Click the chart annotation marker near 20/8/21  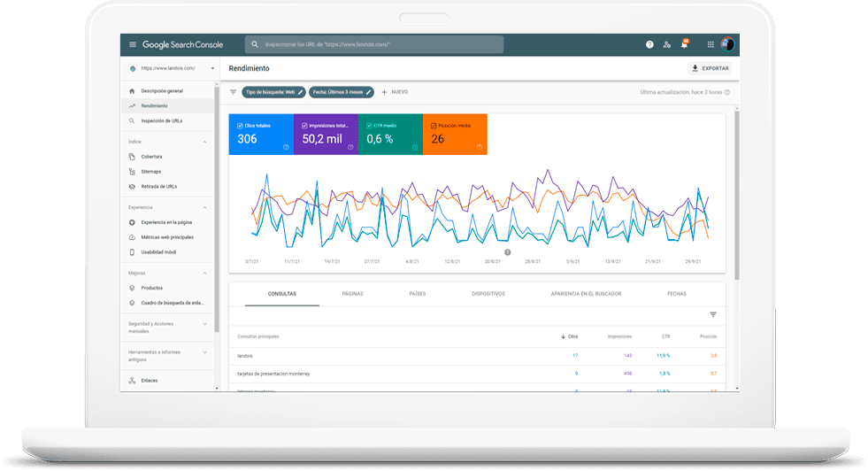pyautogui.click(x=507, y=252)
